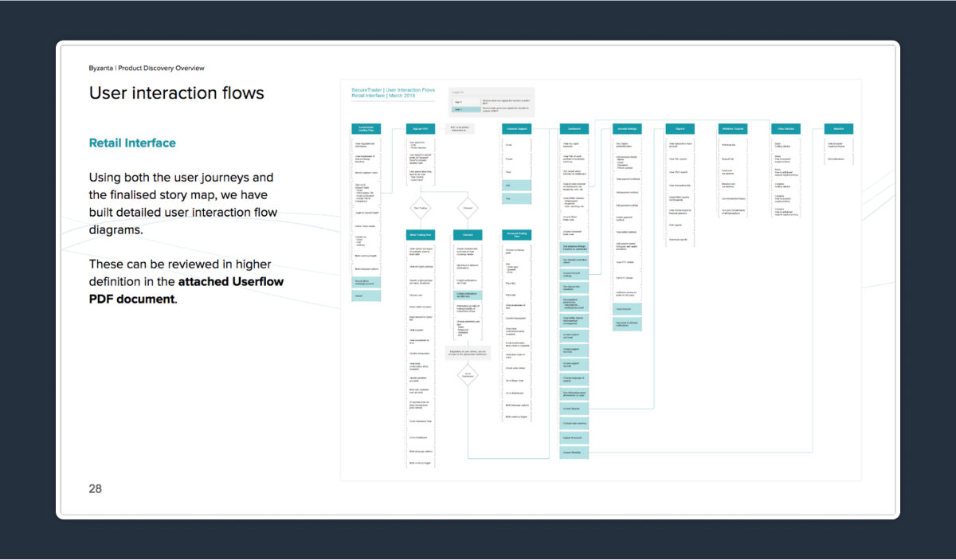
Task: Click the Dashboard header box in flowchart
Action: (574, 129)
